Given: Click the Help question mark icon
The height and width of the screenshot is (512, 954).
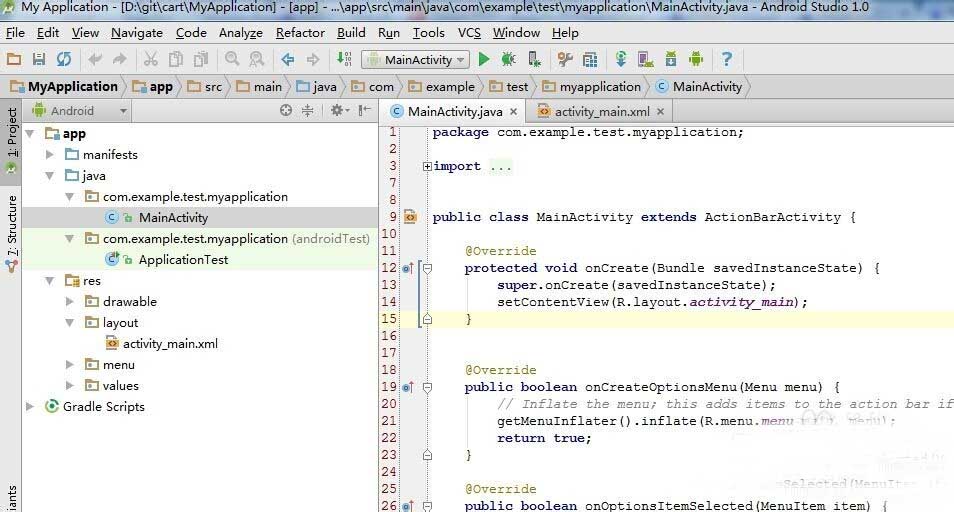Looking at the screenshot, I should pos(726,59).
